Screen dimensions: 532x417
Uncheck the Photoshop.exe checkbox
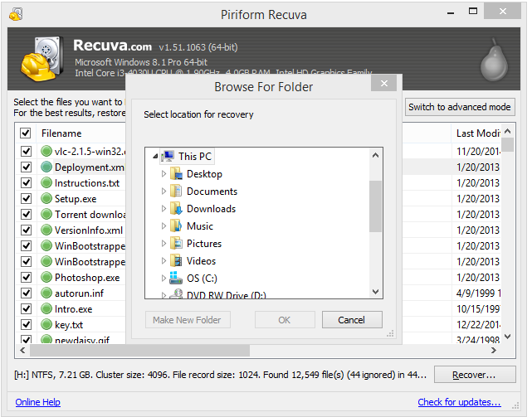pos(26,278)
